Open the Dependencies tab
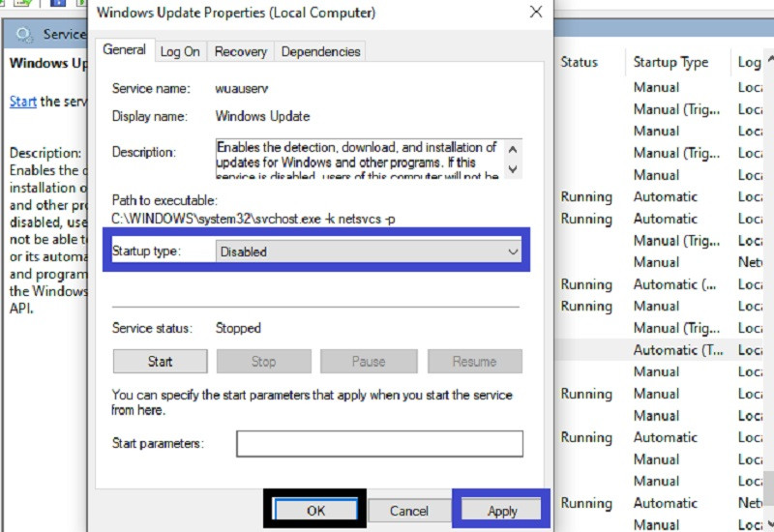 point(320,51)
